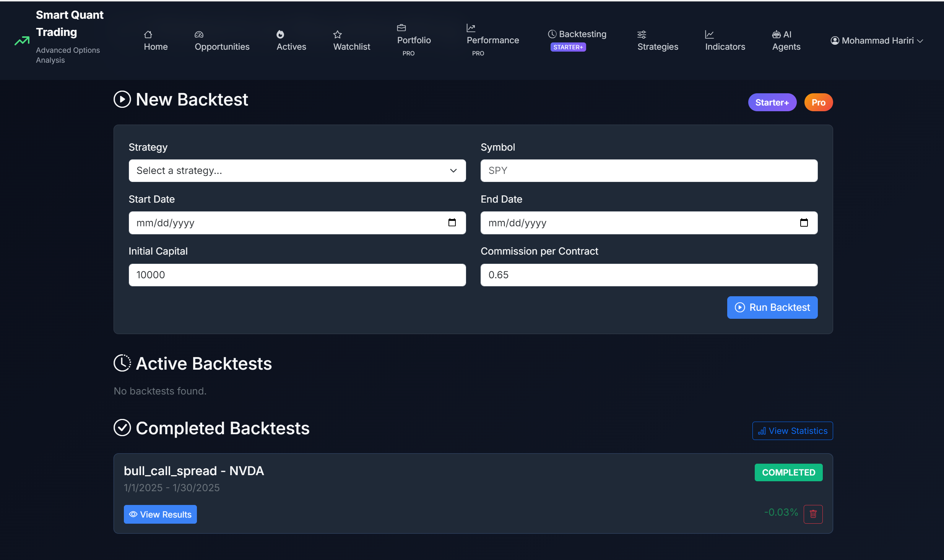View Results of the NVDA backtest
The height and width of the screenshot is (560, 944).
click(x=160, y=514)
